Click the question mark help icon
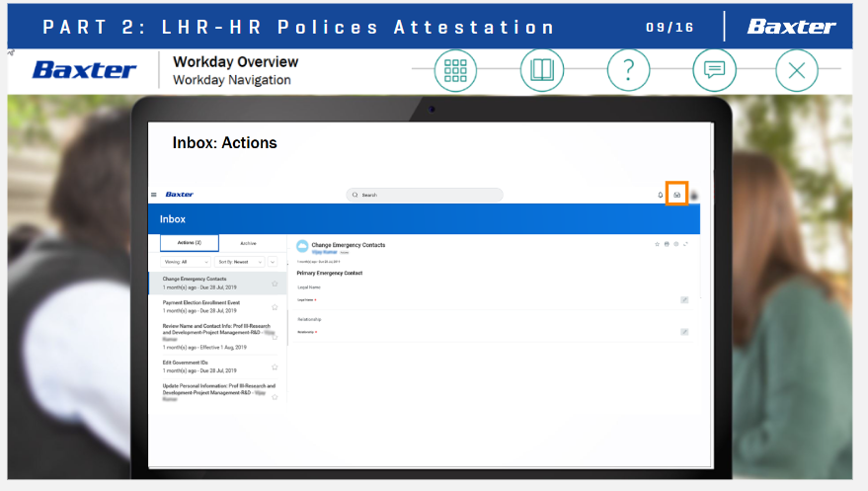 click(628, 70)
